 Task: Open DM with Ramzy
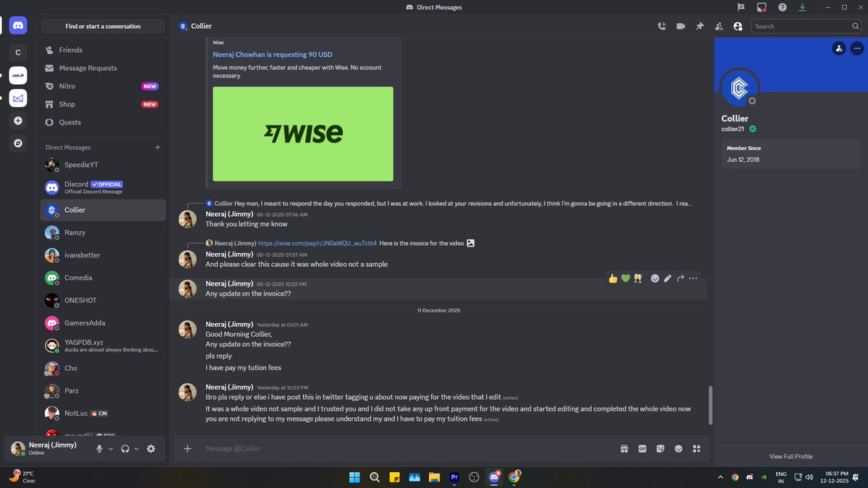103,233
